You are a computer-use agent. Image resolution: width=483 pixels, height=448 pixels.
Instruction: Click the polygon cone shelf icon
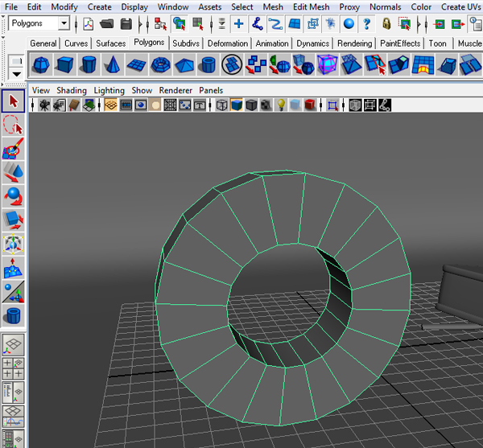pyautogui.click(x=114, y=64)
